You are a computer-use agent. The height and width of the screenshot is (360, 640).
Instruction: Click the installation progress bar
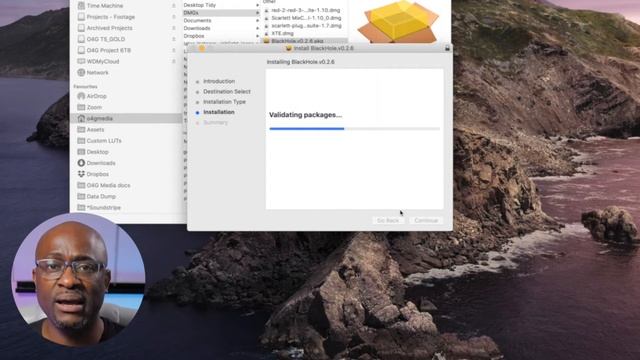tap(354, 129)
